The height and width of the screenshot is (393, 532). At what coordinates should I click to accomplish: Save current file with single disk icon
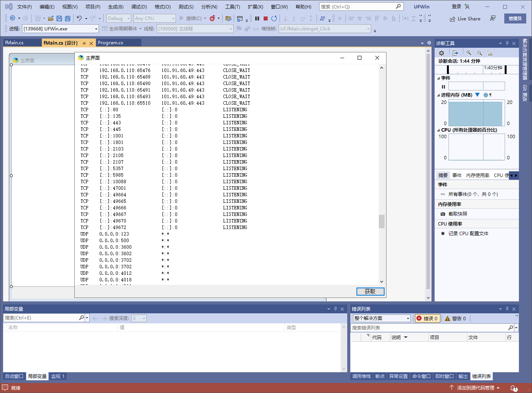[59, 18]
